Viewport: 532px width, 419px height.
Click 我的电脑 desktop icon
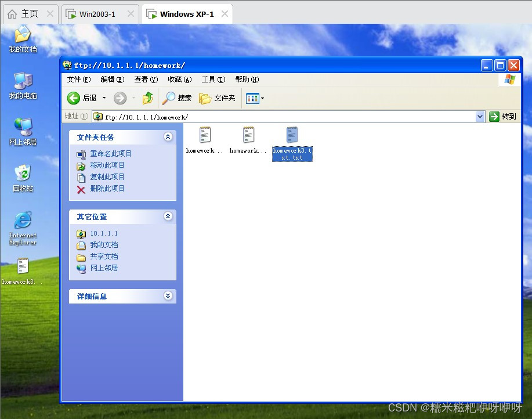[23, 86]
